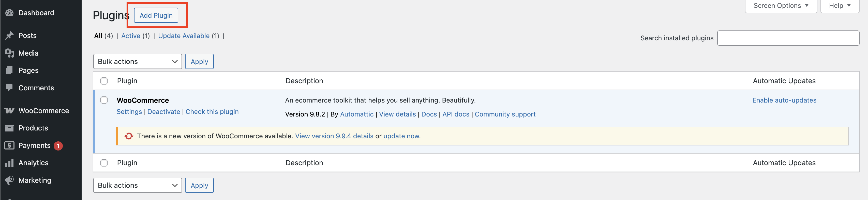Click the WooCommerce plugin name
Image resolution: width=868 pixels, height=200 pixels.
tap(143, 100)
